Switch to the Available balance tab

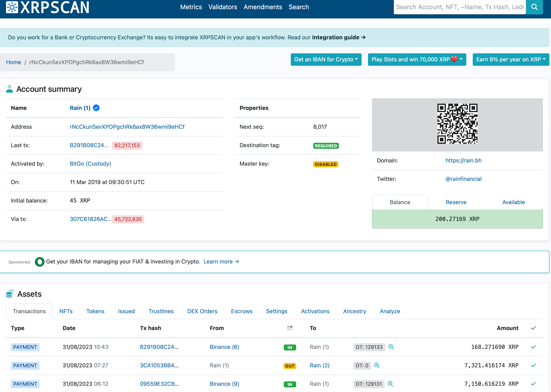513,202
